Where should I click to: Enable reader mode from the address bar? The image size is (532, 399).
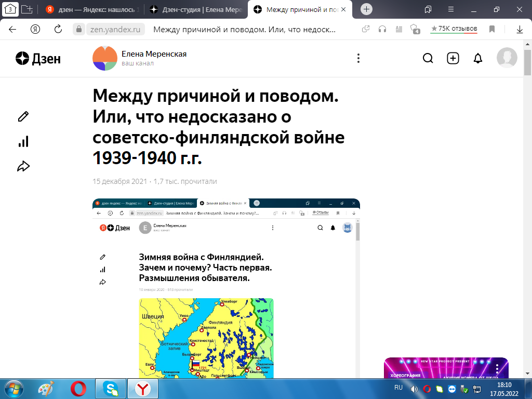click(398, 30)
